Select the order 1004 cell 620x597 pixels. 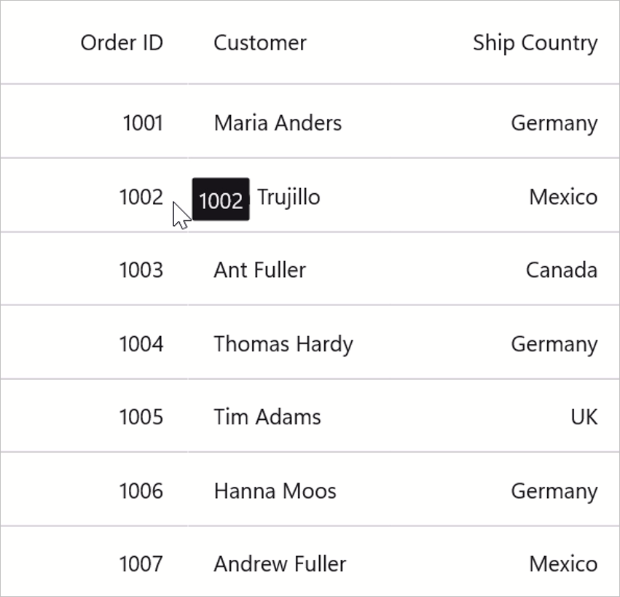click(140, 344)
